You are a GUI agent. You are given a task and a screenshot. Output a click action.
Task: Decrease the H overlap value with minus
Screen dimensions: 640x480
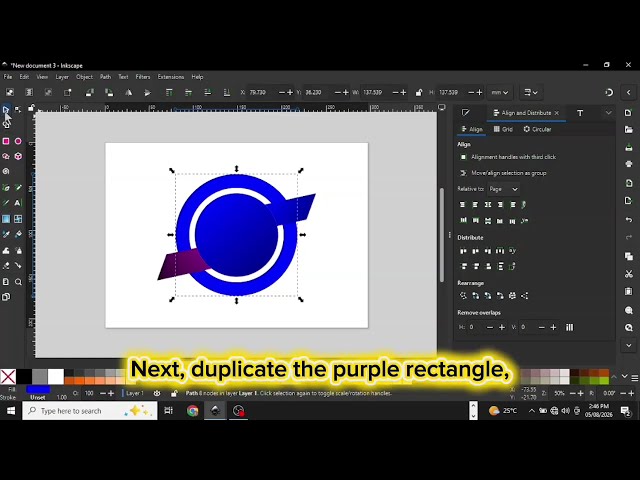point(490,327)
